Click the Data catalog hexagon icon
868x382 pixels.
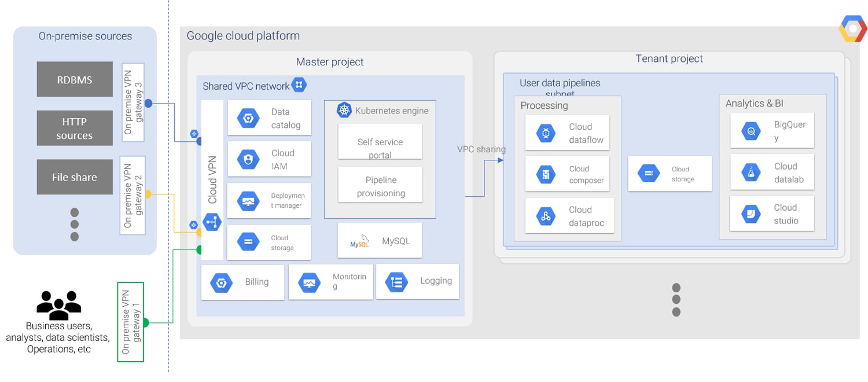(248, 117)
